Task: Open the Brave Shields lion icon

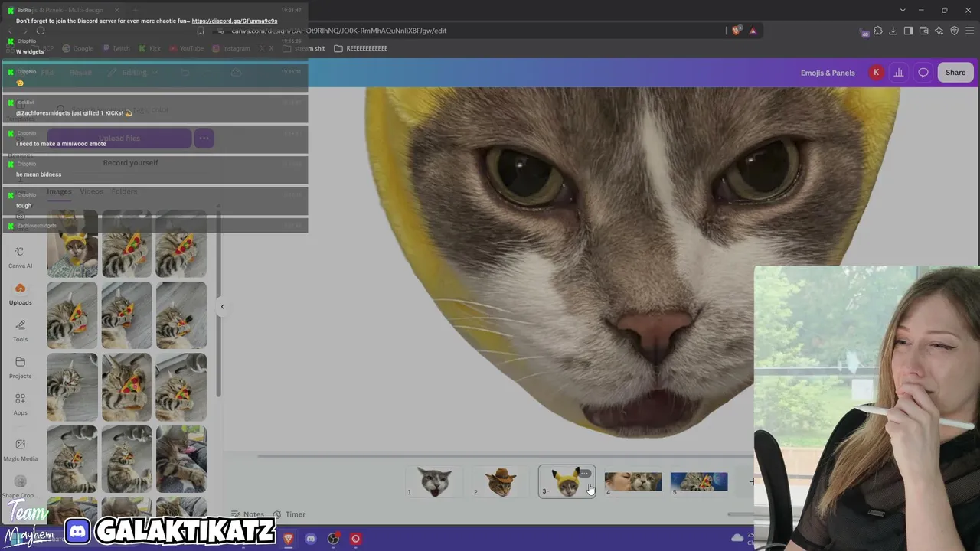Action: (737, 31)
